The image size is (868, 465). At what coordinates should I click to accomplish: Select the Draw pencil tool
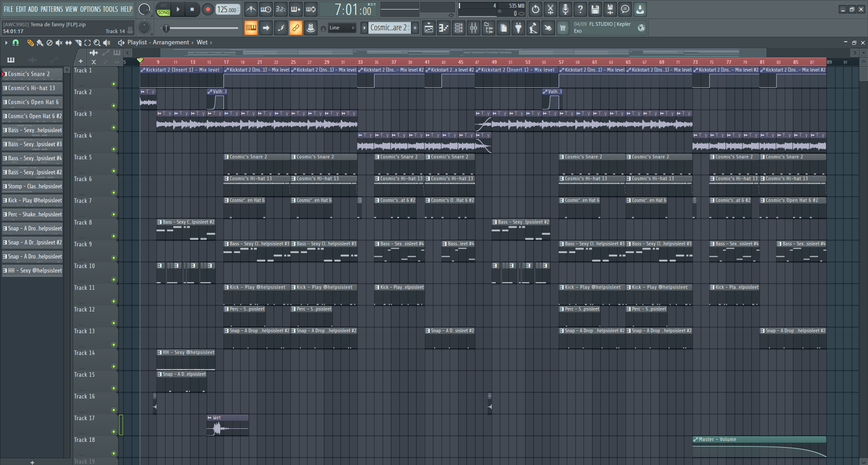pos(30,43)
